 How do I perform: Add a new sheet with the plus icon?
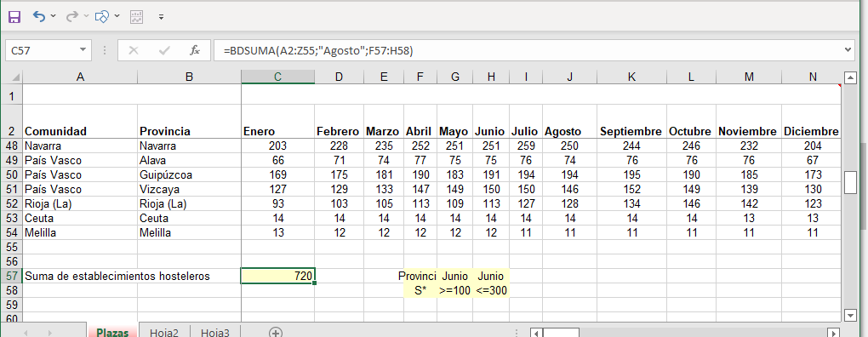coord(275,332)
